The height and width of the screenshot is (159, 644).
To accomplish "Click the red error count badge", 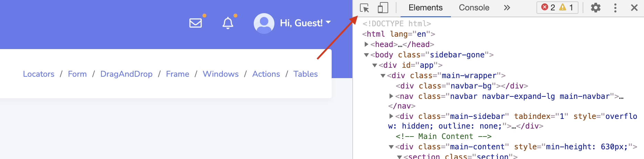I will pyautogui.click(x=548, y=7).
